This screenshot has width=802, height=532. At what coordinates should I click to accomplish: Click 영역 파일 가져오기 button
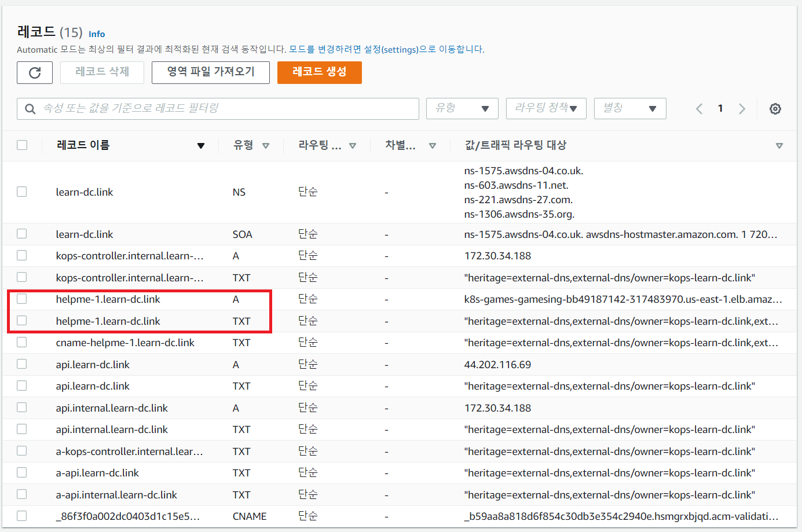[211, 72]
